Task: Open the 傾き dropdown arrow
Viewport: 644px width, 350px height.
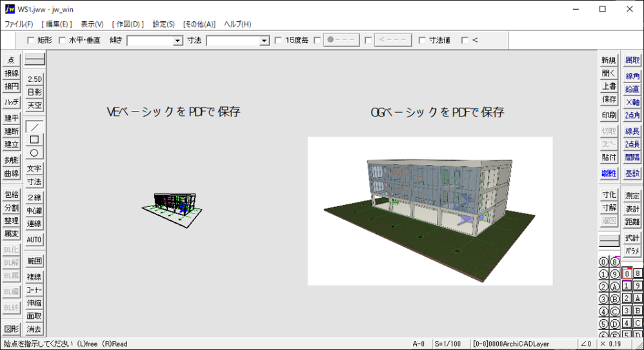Action: tap(177, 41)
